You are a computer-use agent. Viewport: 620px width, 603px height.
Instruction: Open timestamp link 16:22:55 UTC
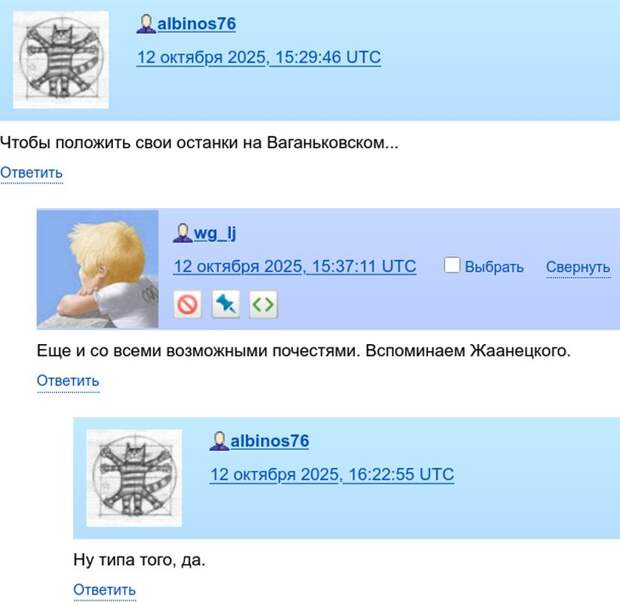(332, 474)
